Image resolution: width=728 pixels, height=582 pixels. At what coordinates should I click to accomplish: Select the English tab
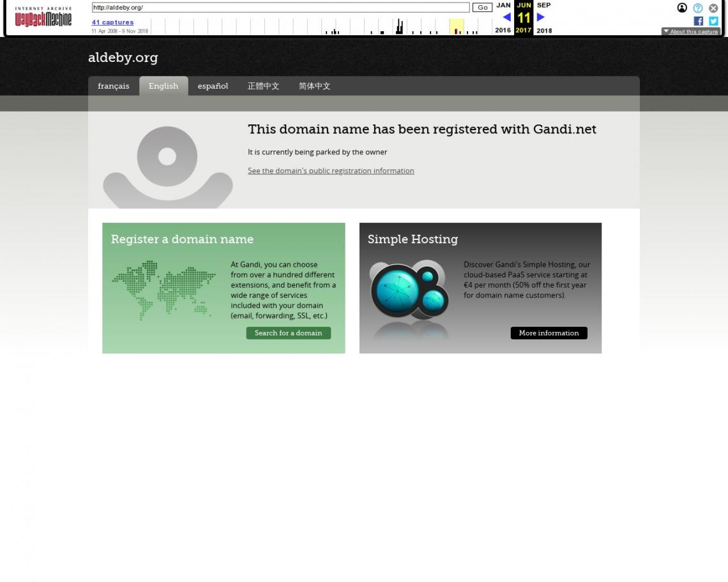click(x=163, y=86)
